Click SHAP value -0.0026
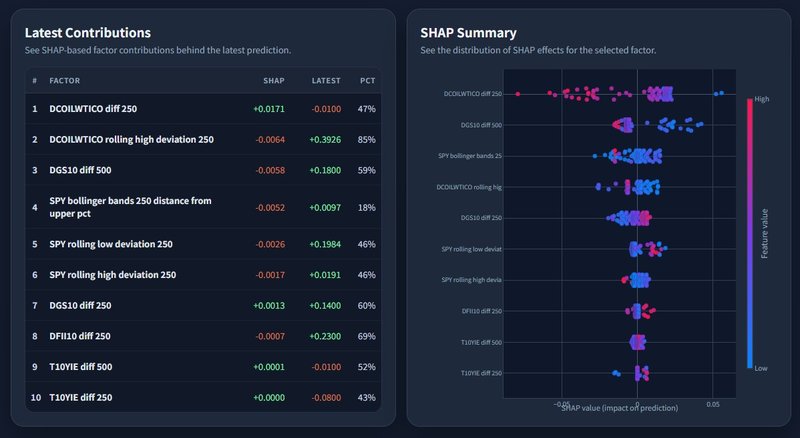Image resolution: width=800 pixels, height=438 pixels. point(270,244)
